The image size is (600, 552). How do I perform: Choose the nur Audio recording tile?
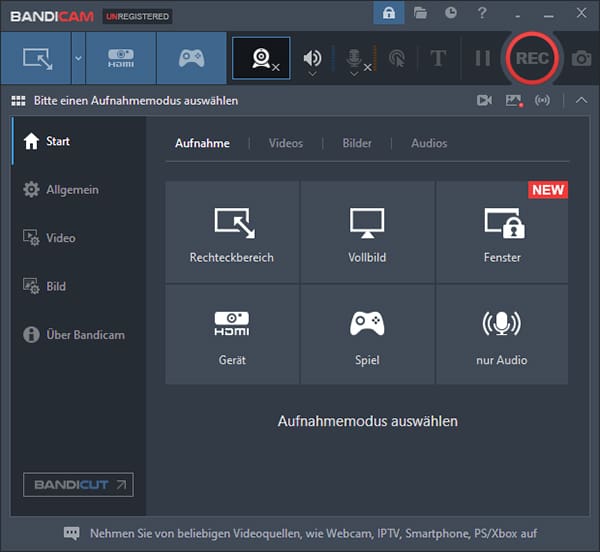point(502,334)
